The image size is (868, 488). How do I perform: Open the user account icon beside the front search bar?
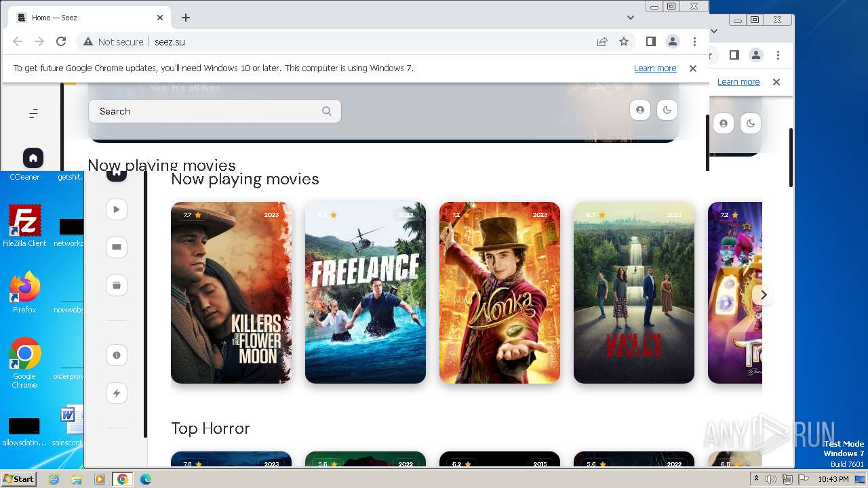[x=640, y=110]
